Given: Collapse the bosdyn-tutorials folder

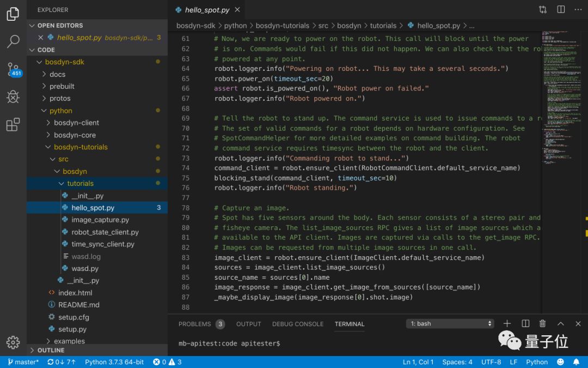Looking at the screenshot, I should point(81,147).
